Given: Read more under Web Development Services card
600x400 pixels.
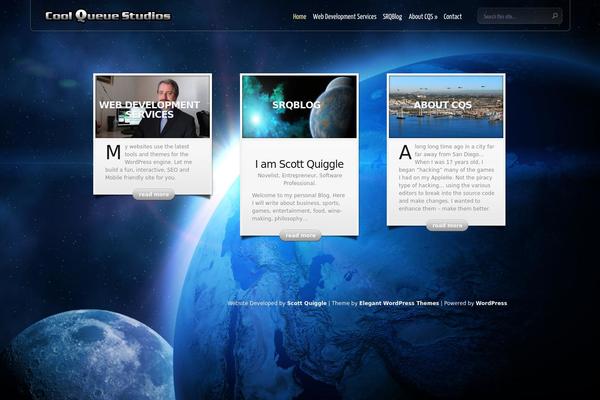Looking at the screenshot, I should pos(153,194).
